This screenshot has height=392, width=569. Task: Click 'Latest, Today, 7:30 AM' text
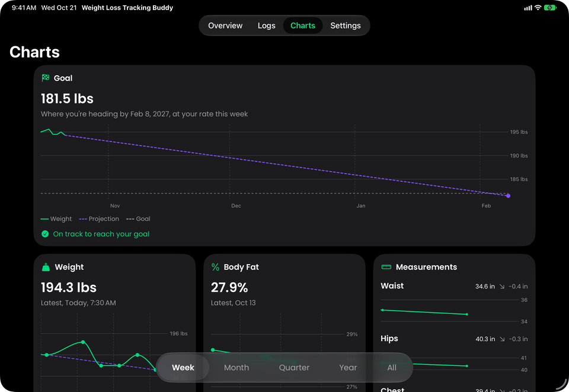point(78,303)
